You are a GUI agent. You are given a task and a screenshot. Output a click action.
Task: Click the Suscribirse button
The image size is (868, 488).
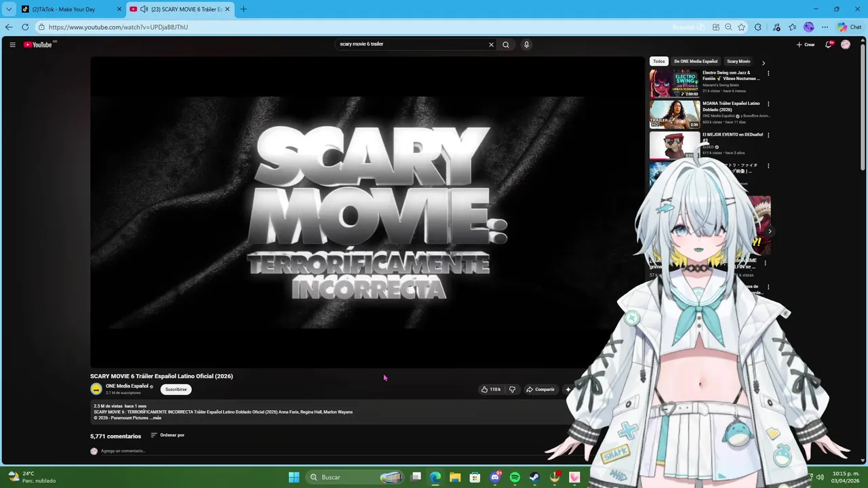pyautogui.click(x=176, y=390)
